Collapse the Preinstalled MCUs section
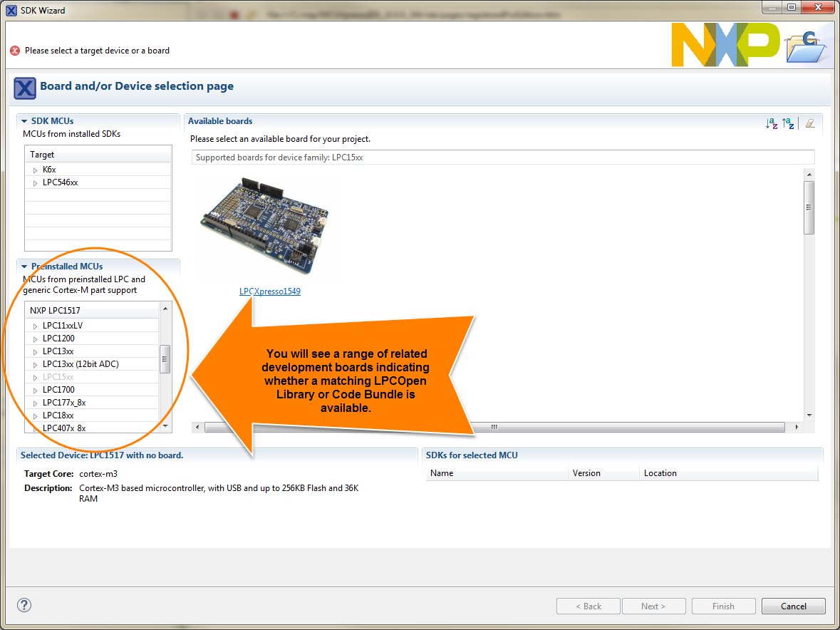 [x=24, y=267]
